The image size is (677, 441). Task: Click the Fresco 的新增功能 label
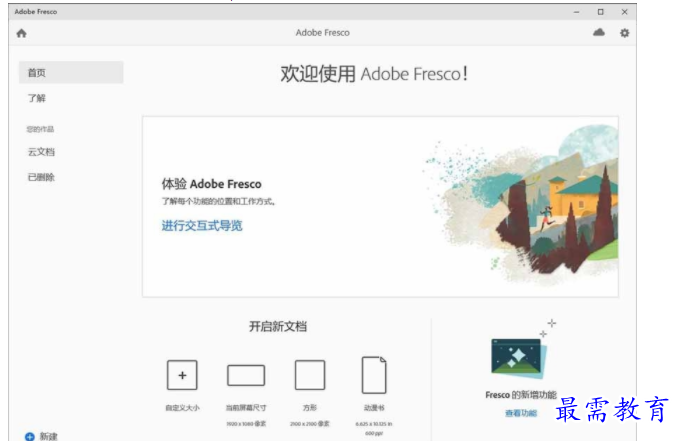coord(521,395)
